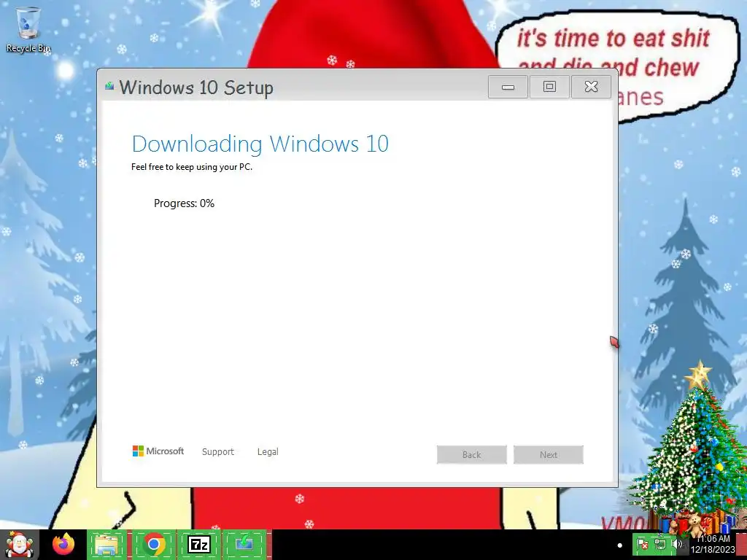Open the volume speaker tray icon
This screenshot has height=560, width=747.
pyautogui.click(x=676, y=544)
